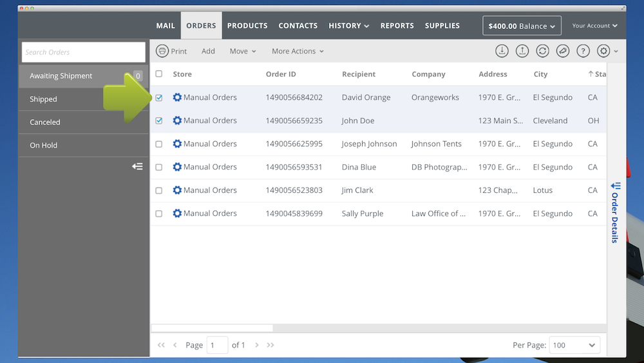Open the History menu
The width and height of the screenshot is (644, 363).
click(x=348, y=26)
